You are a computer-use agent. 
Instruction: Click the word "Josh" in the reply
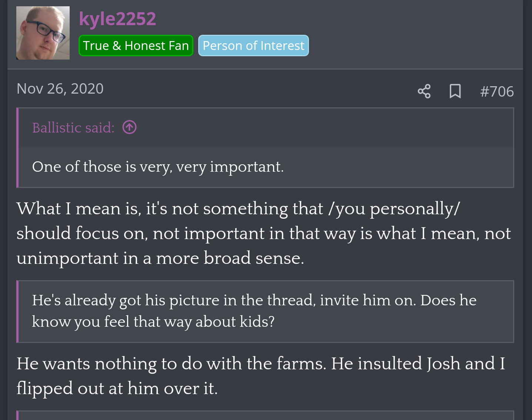442,363
